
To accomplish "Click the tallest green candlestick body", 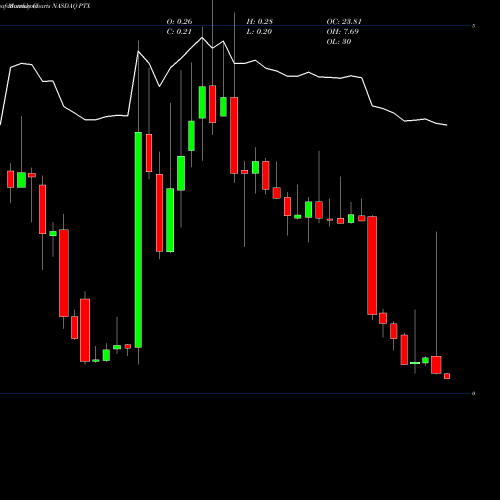I will [138, 240].
